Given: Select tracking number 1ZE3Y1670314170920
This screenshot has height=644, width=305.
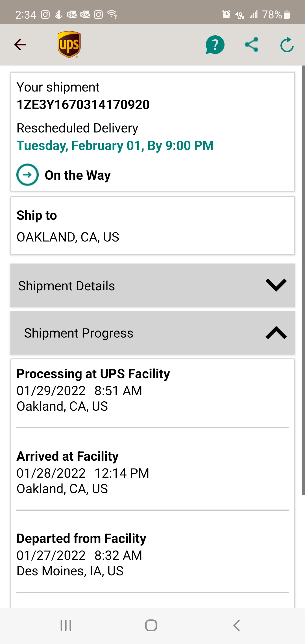Looking at the screenshot, I should (83, 105).
